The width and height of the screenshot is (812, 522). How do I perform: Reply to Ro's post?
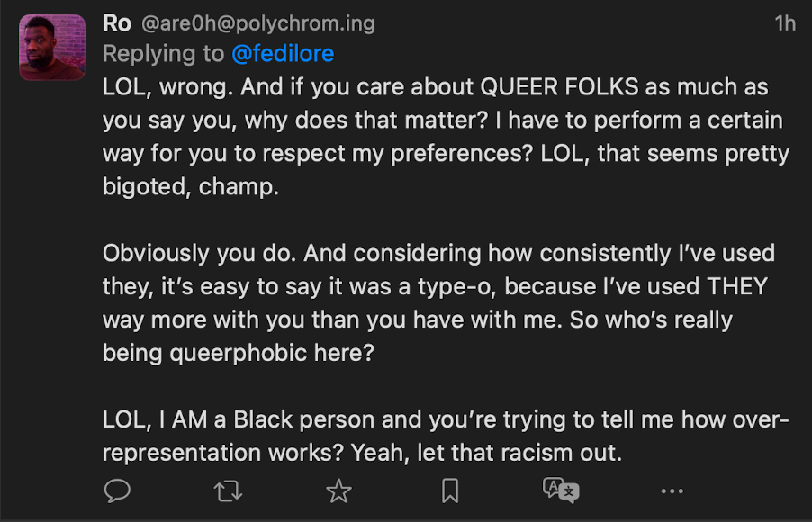(117, 490)
